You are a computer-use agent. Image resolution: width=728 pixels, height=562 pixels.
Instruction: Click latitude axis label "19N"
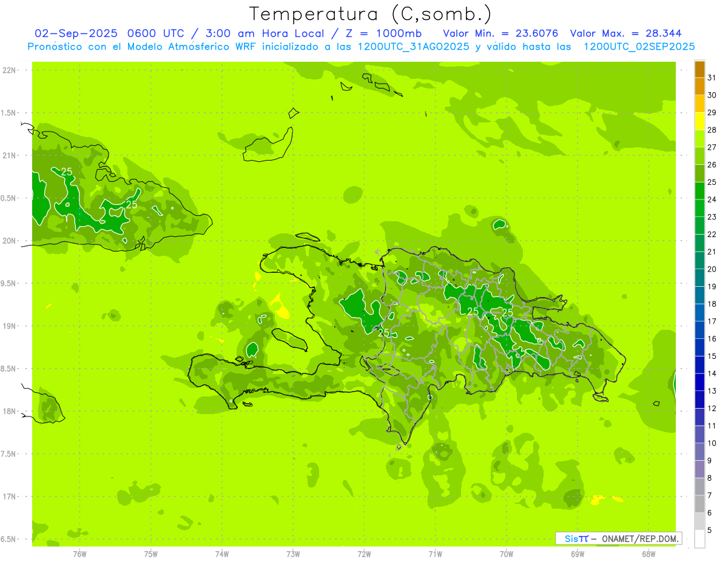click(x=9, y=326)
